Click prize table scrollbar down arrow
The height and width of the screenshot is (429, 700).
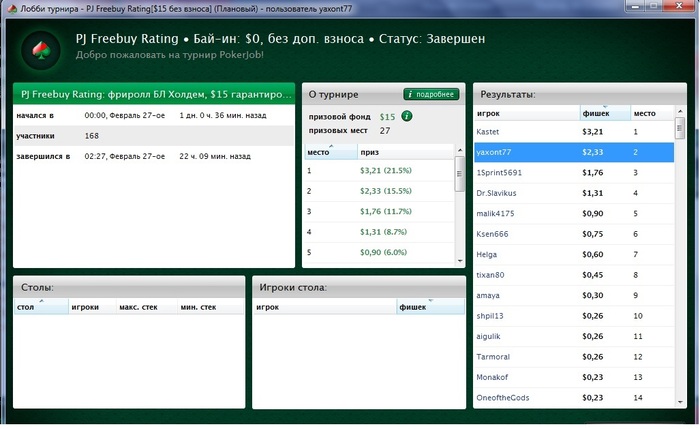pos(460,261)
